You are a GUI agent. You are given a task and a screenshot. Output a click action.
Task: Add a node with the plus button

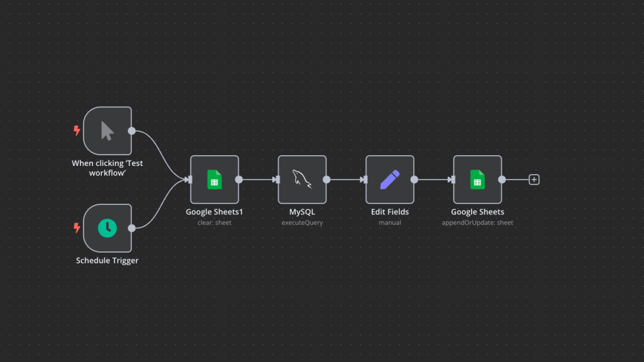click(534, 180)
